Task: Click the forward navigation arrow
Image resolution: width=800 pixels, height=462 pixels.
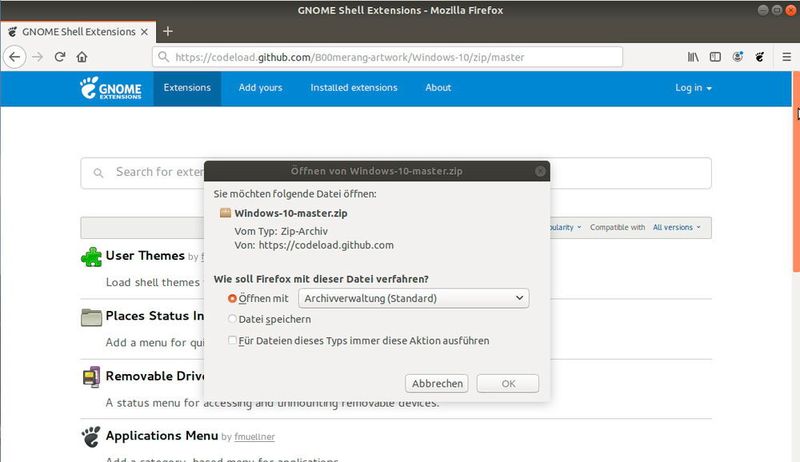Action: [x=37, y=57]
